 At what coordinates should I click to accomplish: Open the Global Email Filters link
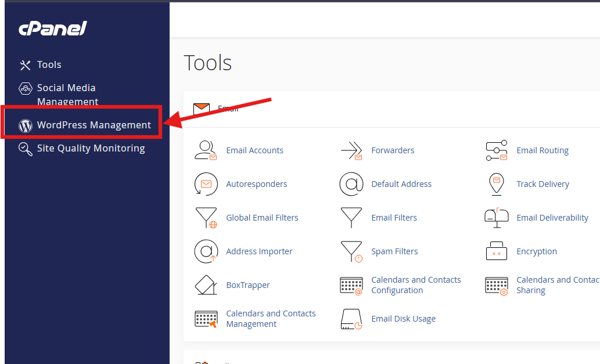[262, 218]
